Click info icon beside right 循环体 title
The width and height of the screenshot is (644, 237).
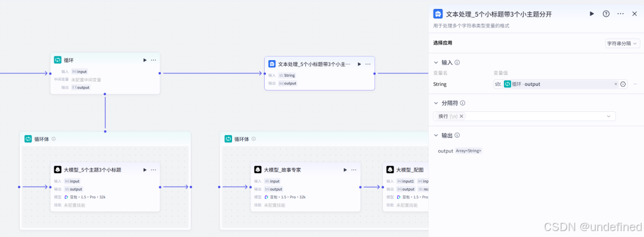point(253,139)
